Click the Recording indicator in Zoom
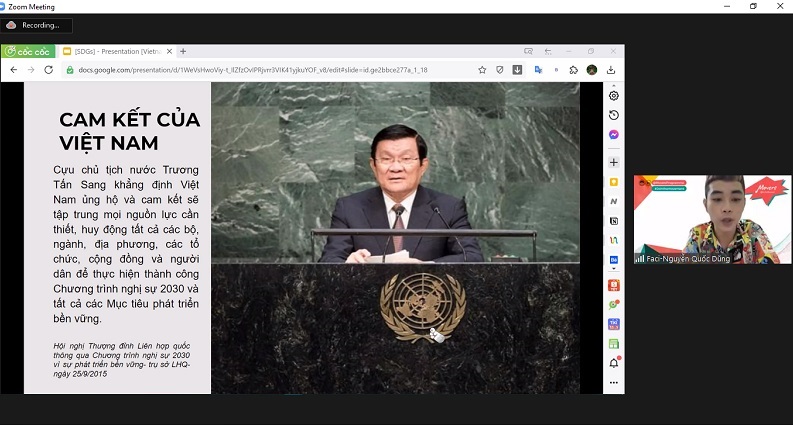Image resolution: width=793 pixels, height=425 pixels. pyautogui.click(x=37, y=25)
